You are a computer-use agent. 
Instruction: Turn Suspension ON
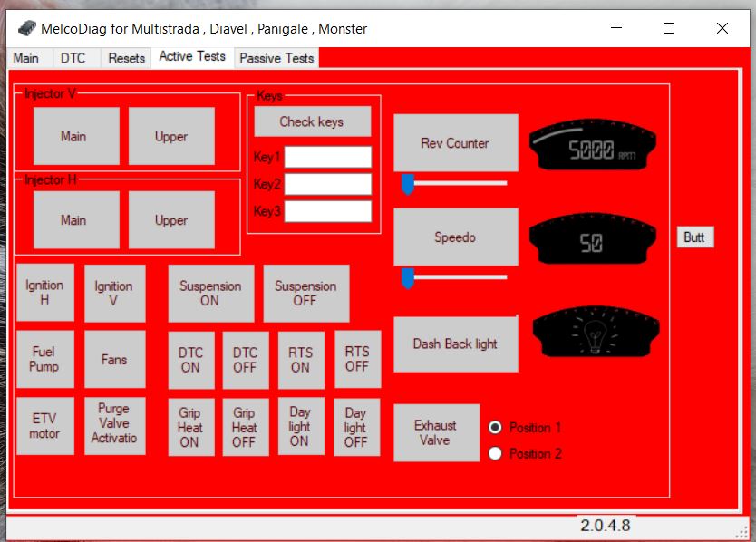tap(210, 293)
